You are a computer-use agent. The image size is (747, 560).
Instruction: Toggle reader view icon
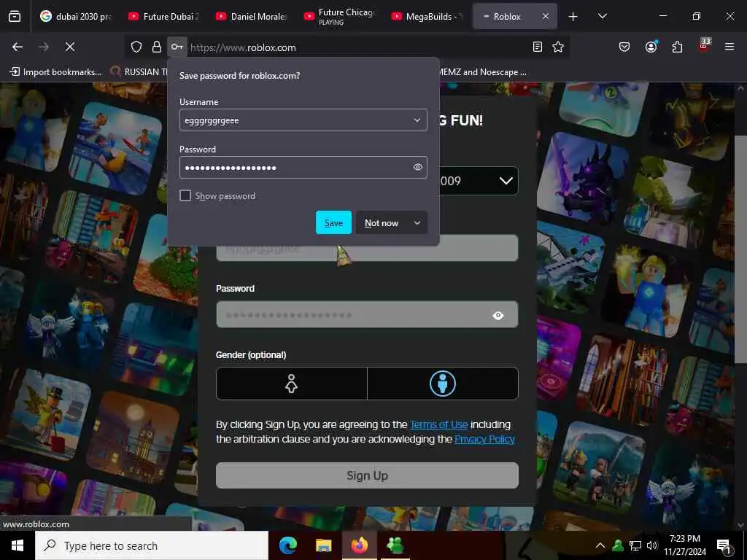[x=538, y=47]
